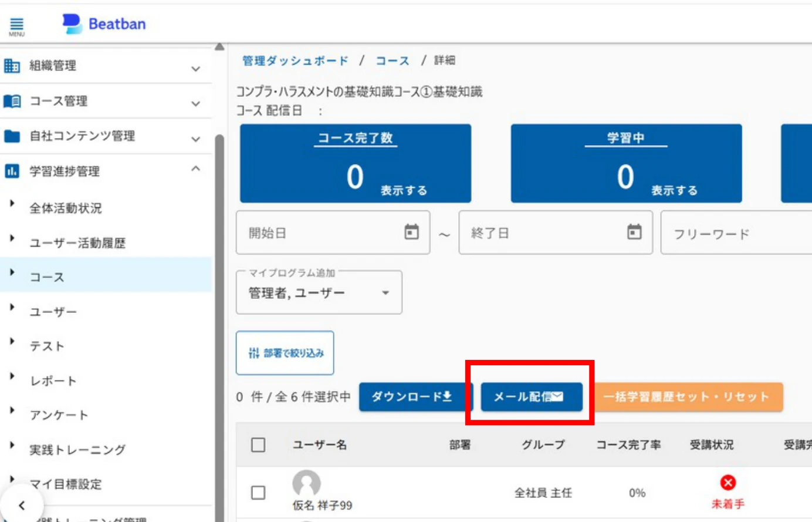Go to コース breadcrumb link

(393, 60)
